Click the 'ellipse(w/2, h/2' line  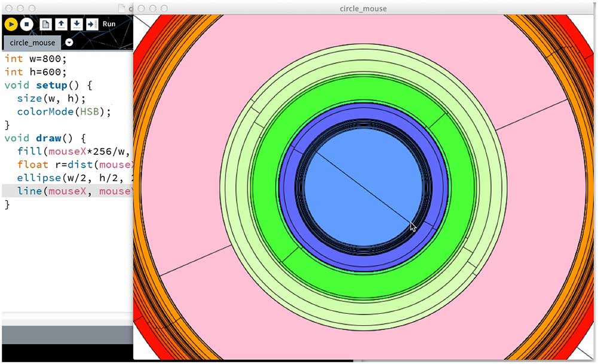[x=75, y=178]
